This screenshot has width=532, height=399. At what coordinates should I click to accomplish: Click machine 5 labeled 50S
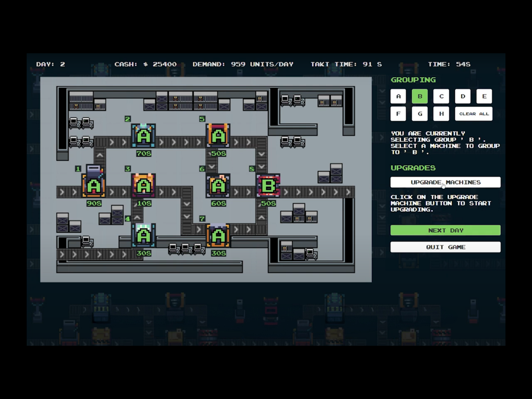click(x=218, y=136)
